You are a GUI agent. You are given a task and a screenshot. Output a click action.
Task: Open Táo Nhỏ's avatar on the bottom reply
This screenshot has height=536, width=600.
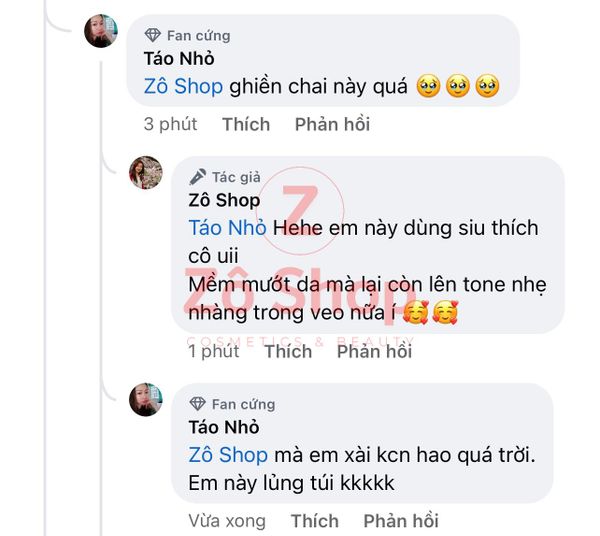[x=146, y=399]
